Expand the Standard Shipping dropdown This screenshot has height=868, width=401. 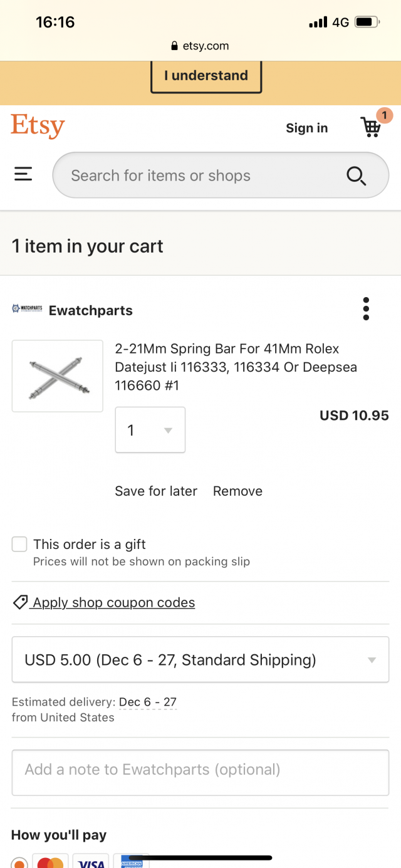(200, 660)
